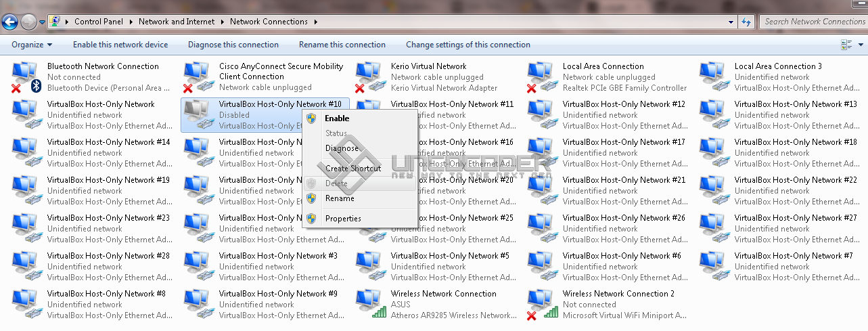Click the VirtualBox Host-Only Network #11 label
Screen dimensions: 868x331
(x=452, y=104)
